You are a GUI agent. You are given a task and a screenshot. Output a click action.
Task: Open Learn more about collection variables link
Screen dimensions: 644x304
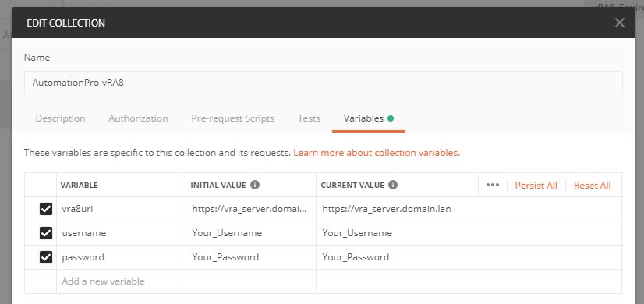coord(377,153)
